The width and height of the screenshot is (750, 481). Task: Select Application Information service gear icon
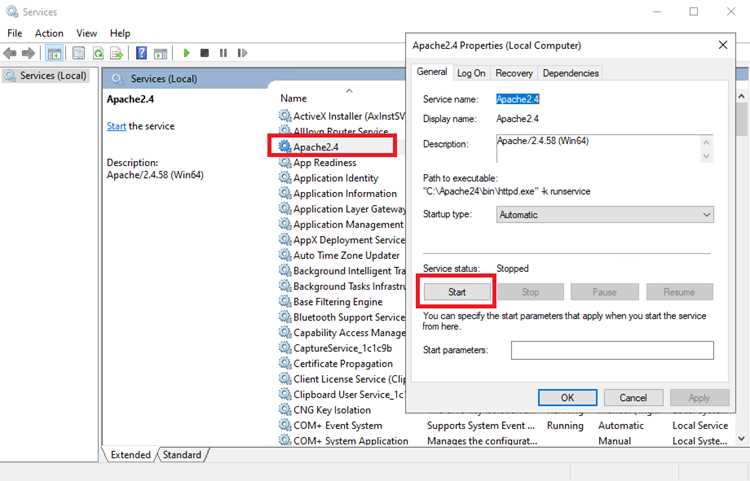pyautogui.click(x=285, y=193)
